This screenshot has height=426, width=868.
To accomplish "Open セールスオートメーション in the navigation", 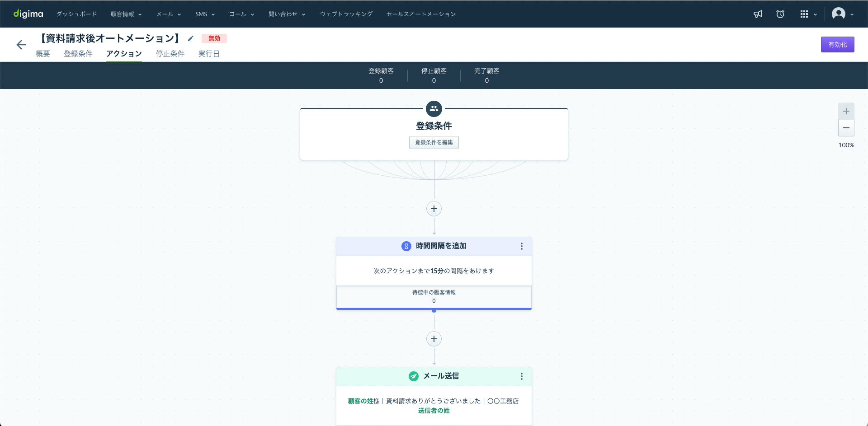I will click(x=421, y=14).
